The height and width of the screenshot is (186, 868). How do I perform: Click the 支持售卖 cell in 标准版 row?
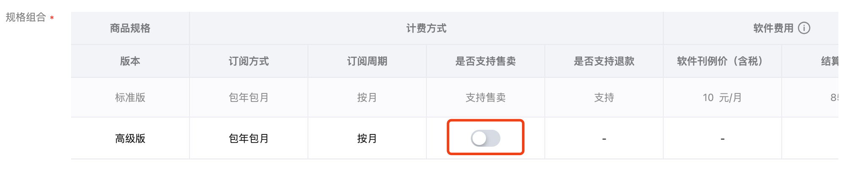coord(485,98)
